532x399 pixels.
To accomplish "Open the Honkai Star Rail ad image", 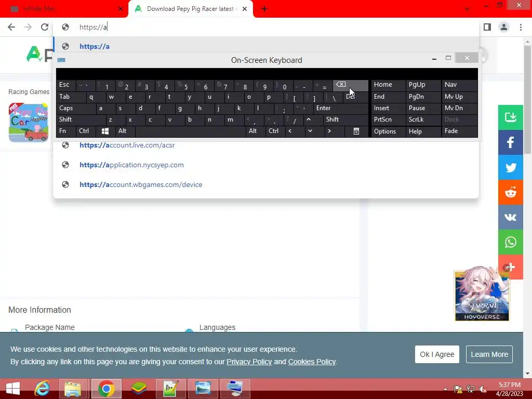I will [482, 295].
